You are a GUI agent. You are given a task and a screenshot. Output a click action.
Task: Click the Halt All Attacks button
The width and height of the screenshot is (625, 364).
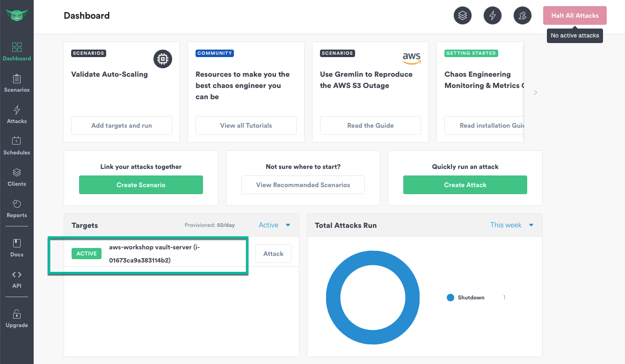click(x=575, y=15)
